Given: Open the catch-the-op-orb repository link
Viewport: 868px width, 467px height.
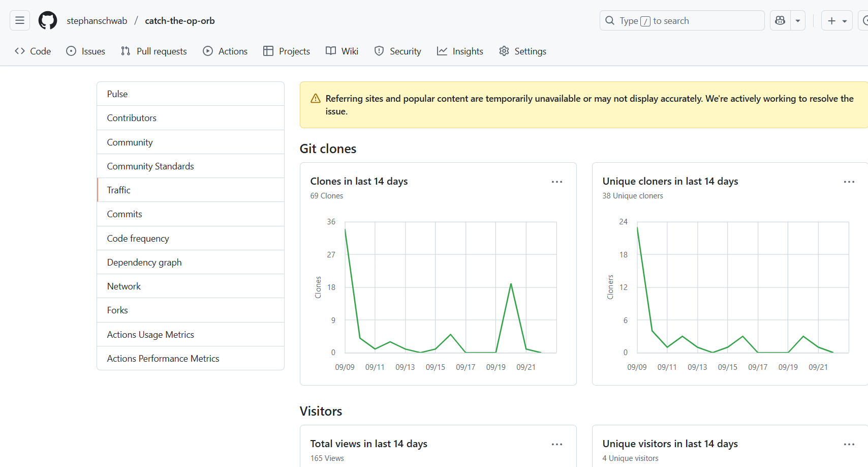Looking at the screenshot, I should [180, 21].
